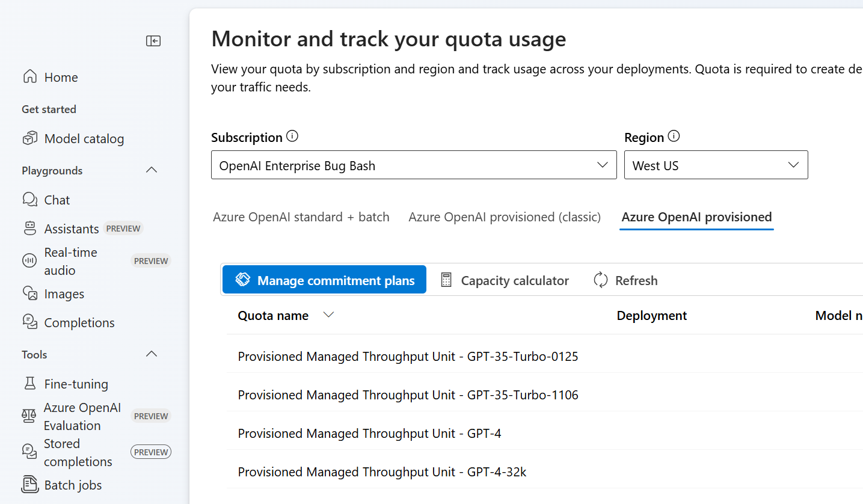Click the Model catalog cube icon
The width and height of the screenshot is (863, 504).
(x=29, y=139)
